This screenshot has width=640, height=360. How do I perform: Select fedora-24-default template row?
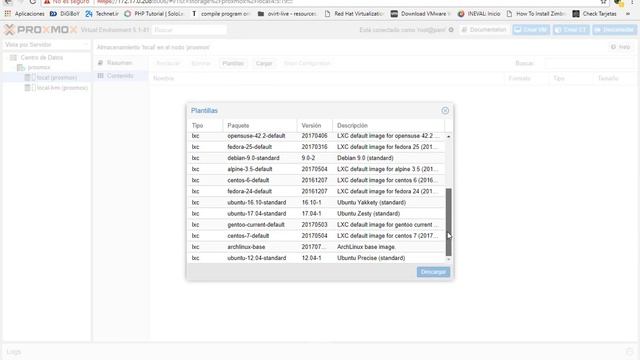coord(316,191)
